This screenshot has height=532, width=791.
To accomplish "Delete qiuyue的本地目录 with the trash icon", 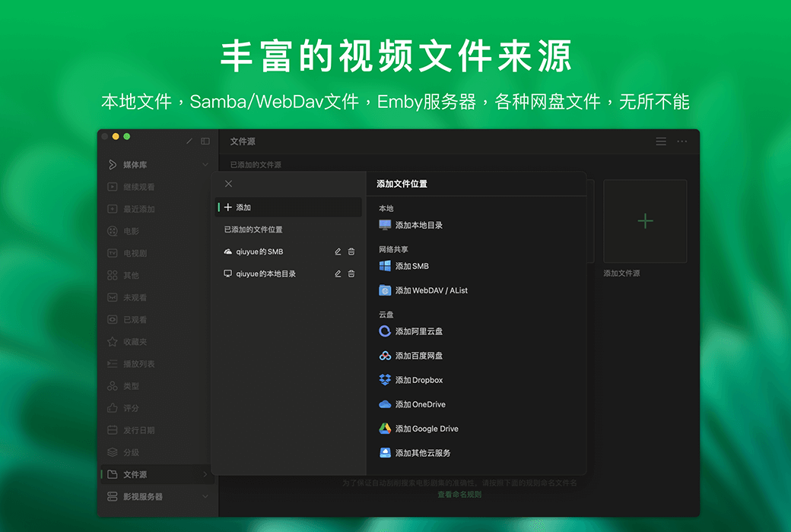I will point(351,273).
